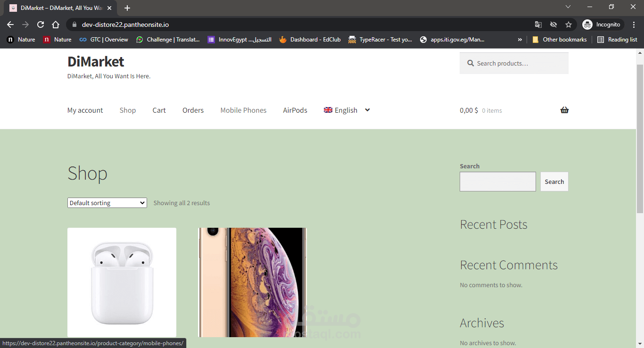Open the tab search chevron in title bar
The width and height of the screenshot is (644, 348).
coord(568,7)
